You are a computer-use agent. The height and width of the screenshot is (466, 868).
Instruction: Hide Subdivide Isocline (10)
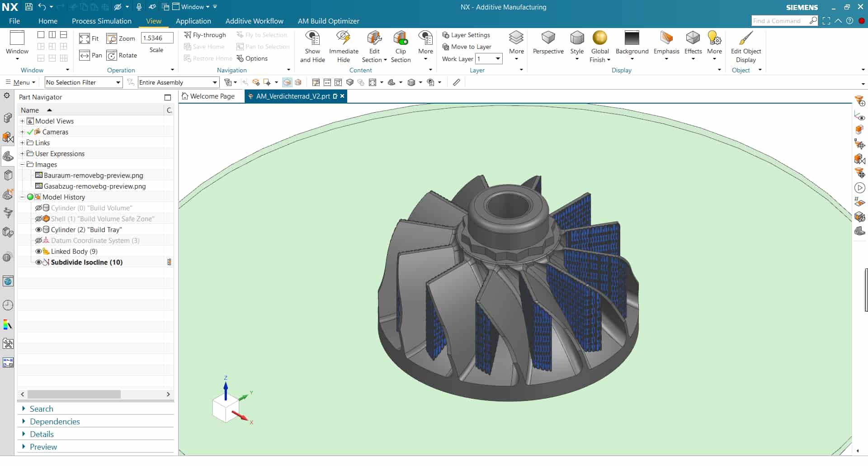tap(39, 262)
